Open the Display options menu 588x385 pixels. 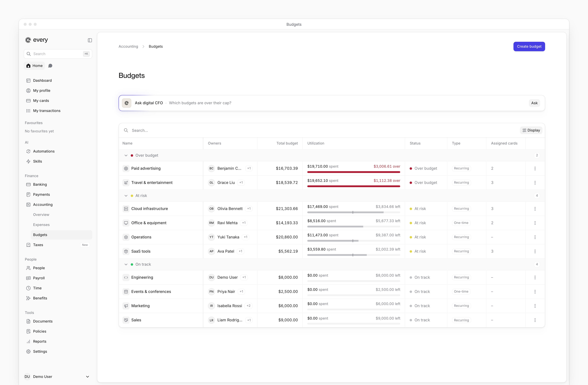coord(531,130)
